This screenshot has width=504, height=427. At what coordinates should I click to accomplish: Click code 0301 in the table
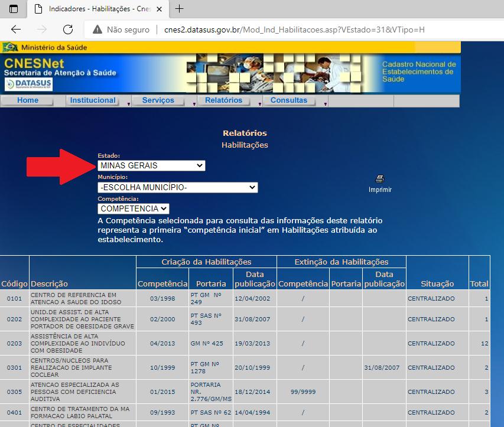(x=14, y=367)
